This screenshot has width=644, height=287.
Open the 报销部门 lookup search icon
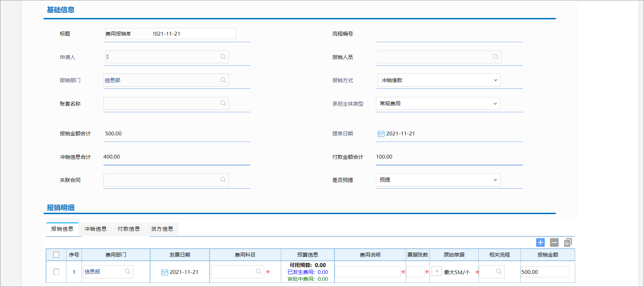point(223,80)
